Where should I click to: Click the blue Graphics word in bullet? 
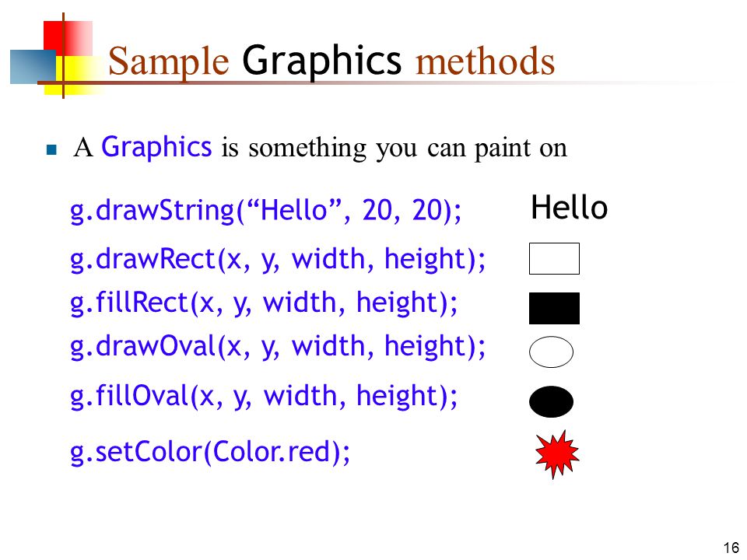coord(156,147)
